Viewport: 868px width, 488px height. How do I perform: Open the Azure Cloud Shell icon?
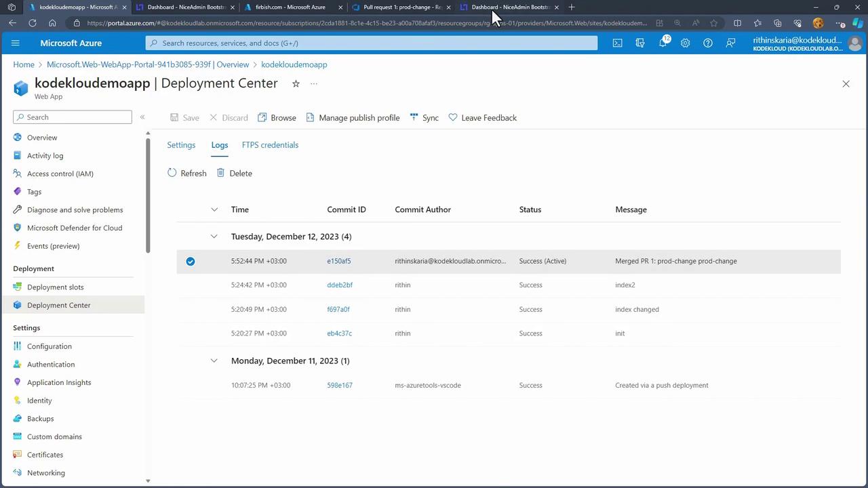[617, 43]
